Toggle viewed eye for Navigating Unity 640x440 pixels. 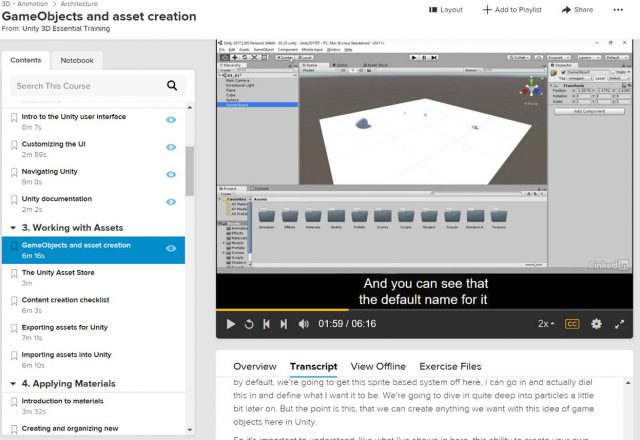coord(171,174)
